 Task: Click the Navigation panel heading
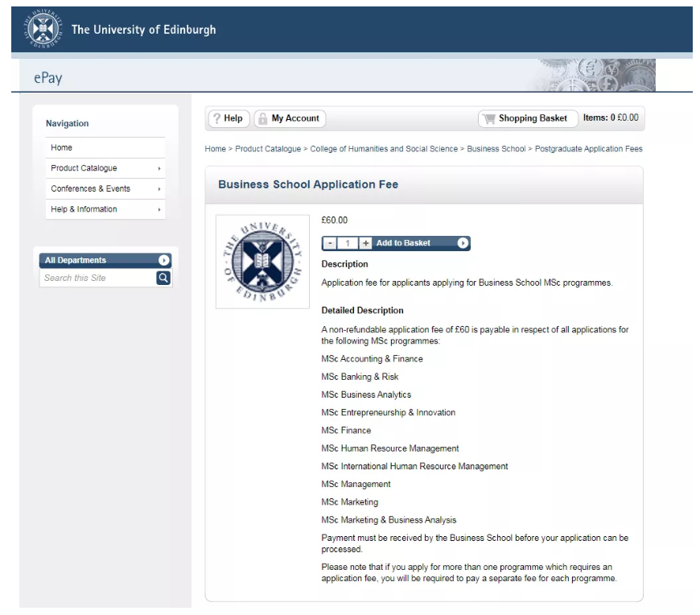click(x=67, y=123)
